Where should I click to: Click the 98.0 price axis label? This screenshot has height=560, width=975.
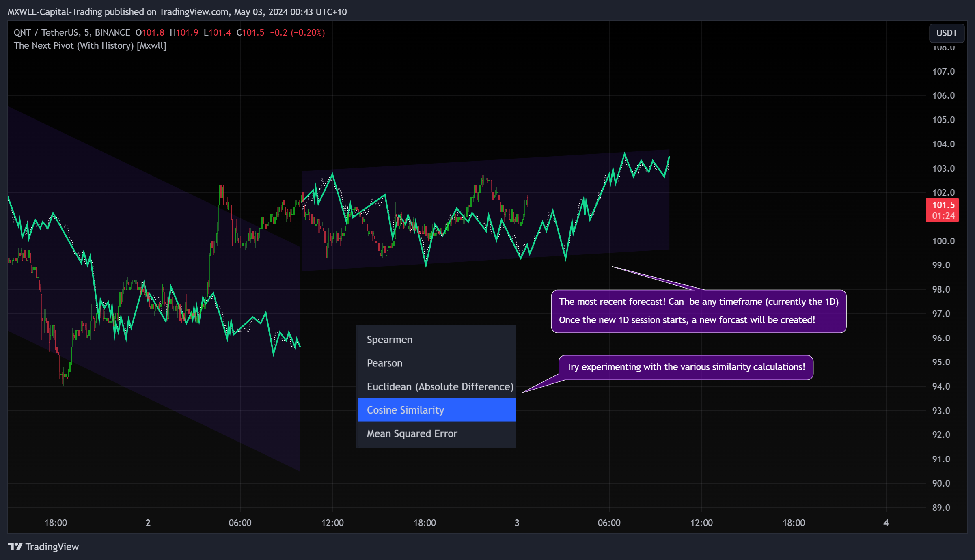click(x=941, y=289)
